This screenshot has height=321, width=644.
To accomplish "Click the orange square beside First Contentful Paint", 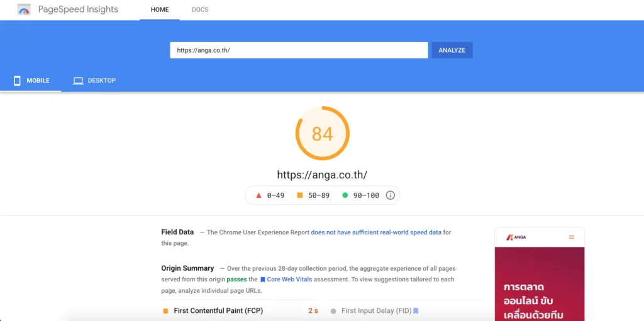I will click(x=165, y=311).
